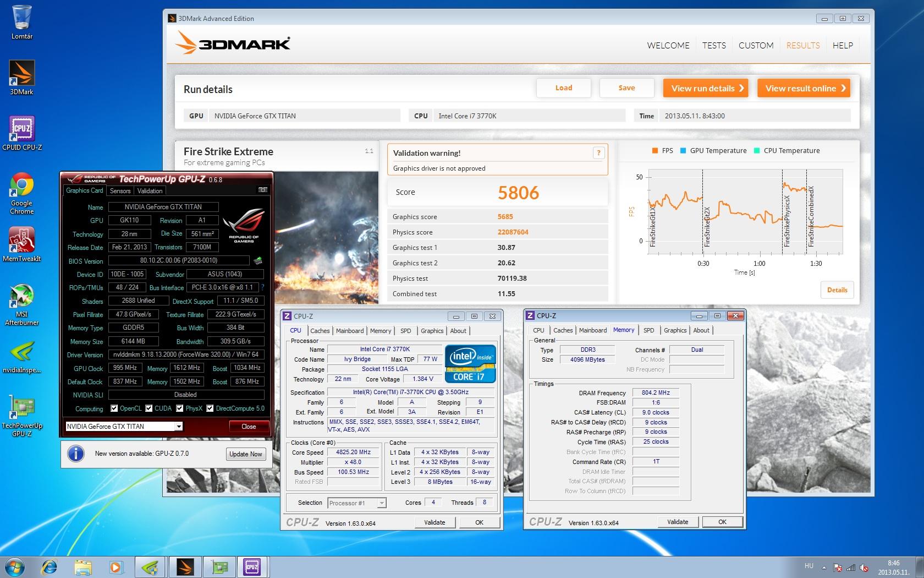The image size is (924, 578).
Task: Toggle the PhysX checkbox in GPU-Z
Action: [179, 408]
